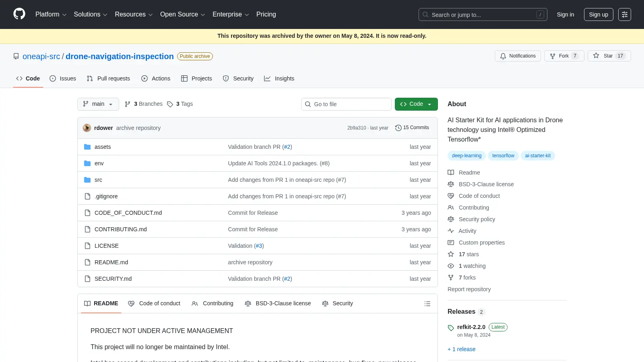Open the oneapi-src owner link
644x362 pixels.
pos(41,56)
